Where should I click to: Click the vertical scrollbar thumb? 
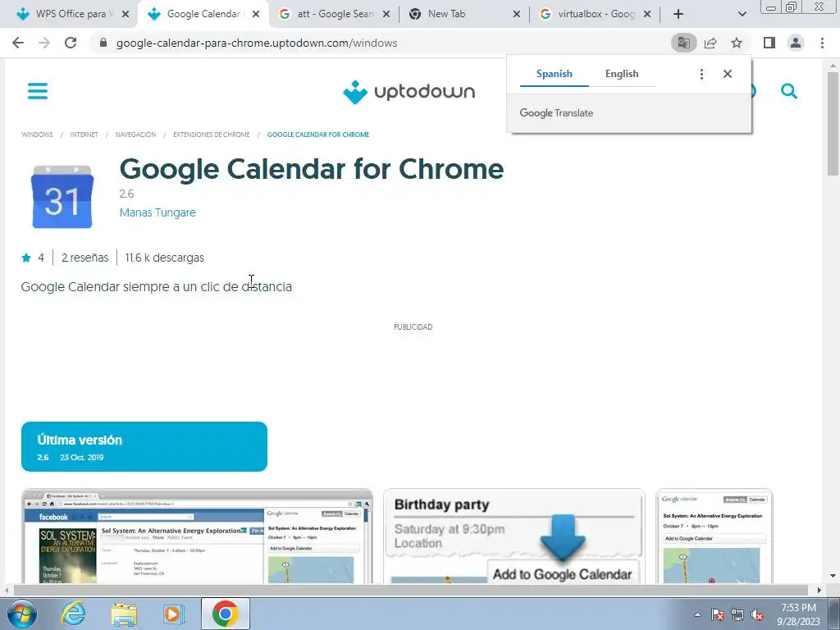tap(833, 123)
